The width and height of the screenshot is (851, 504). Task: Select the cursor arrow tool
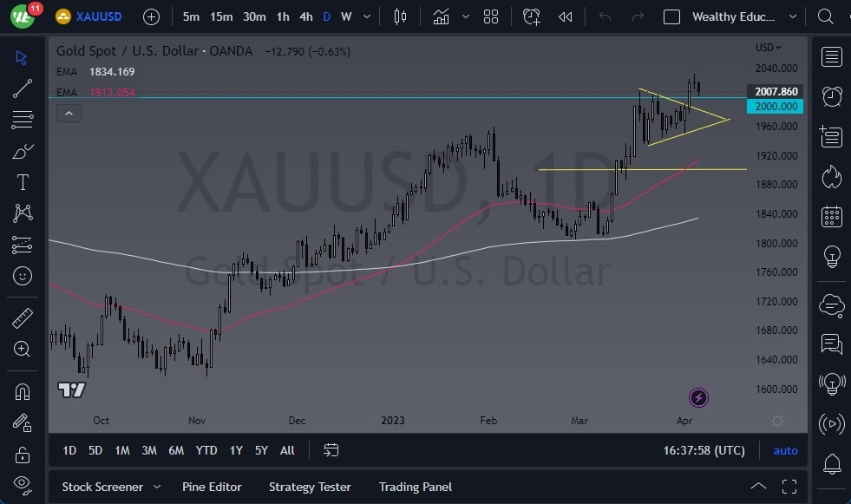[22, 57]
